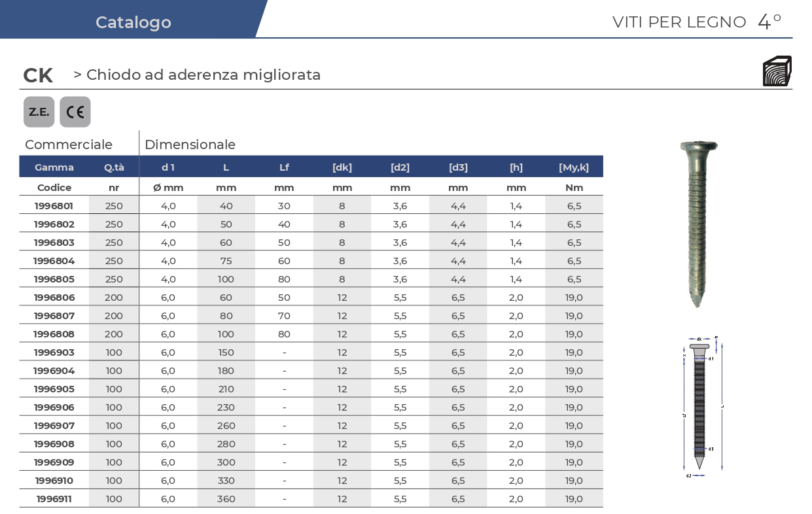This screenshot has height=514, width=812.
Task: Click the CE certification badge
Action: point(75,112)
